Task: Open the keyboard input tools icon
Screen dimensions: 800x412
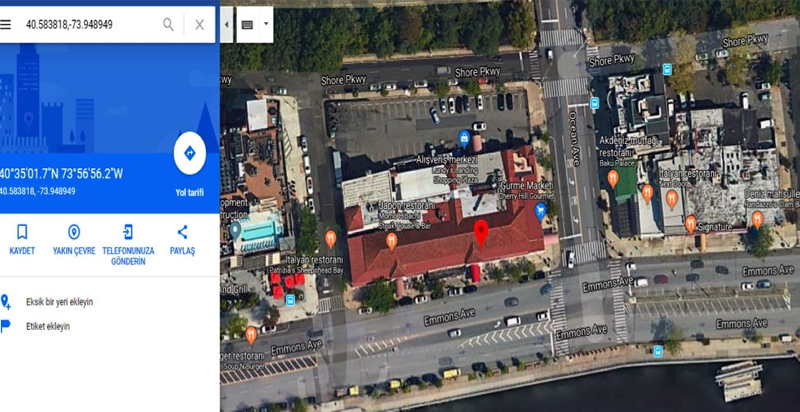Action: point(247,24)
